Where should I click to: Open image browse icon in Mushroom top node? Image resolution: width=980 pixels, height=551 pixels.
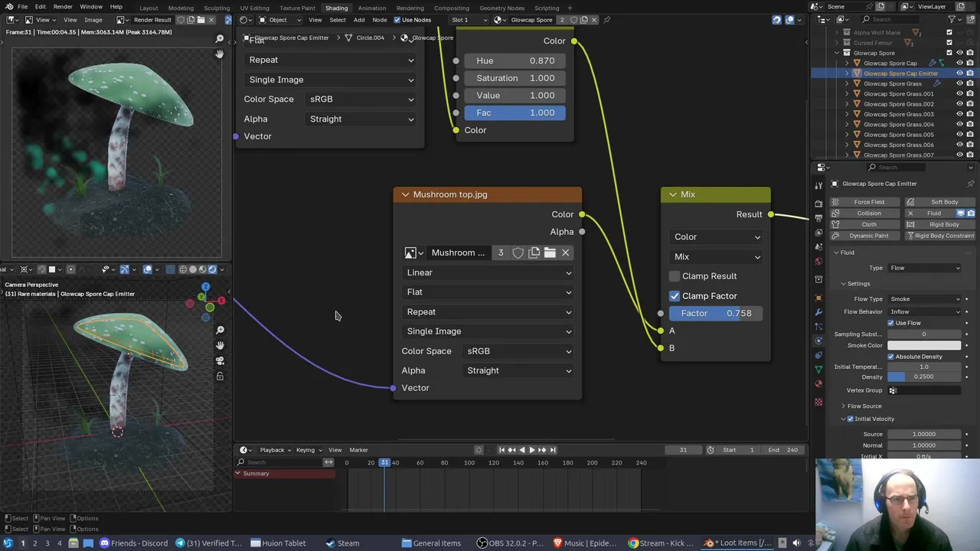click(x=413, y=253)
